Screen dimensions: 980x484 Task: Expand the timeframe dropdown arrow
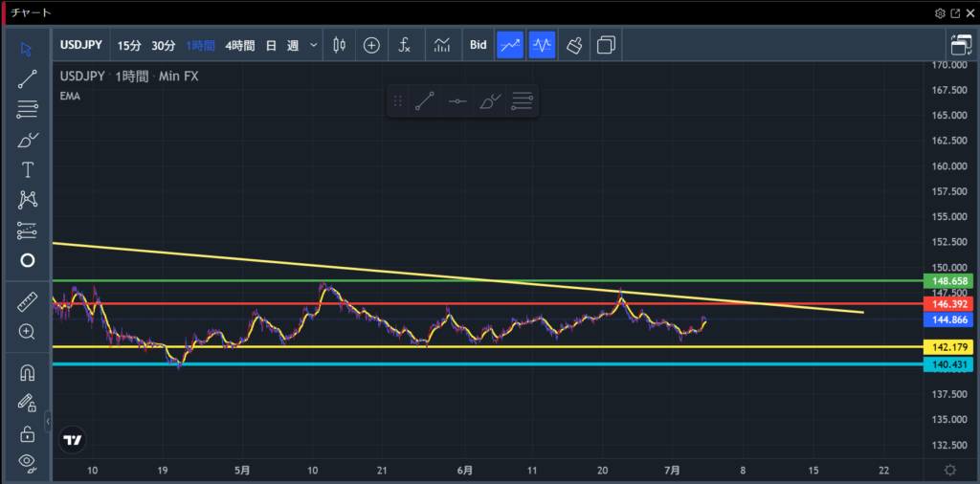(314, 46)
